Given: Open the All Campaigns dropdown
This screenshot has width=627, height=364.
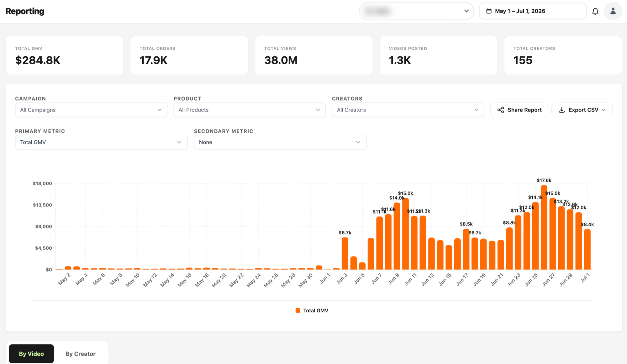Looking at the screenshot, I should point(91,110).
